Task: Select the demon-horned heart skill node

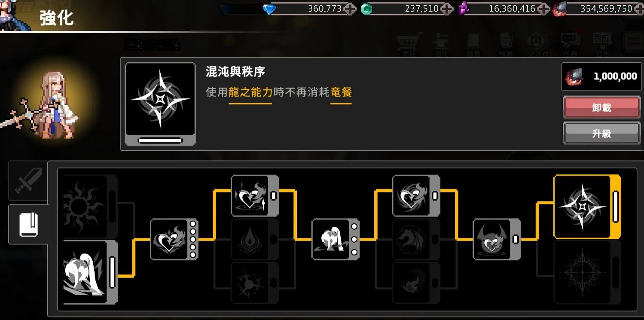Action: pyautogui.click(x=497, y=239)
